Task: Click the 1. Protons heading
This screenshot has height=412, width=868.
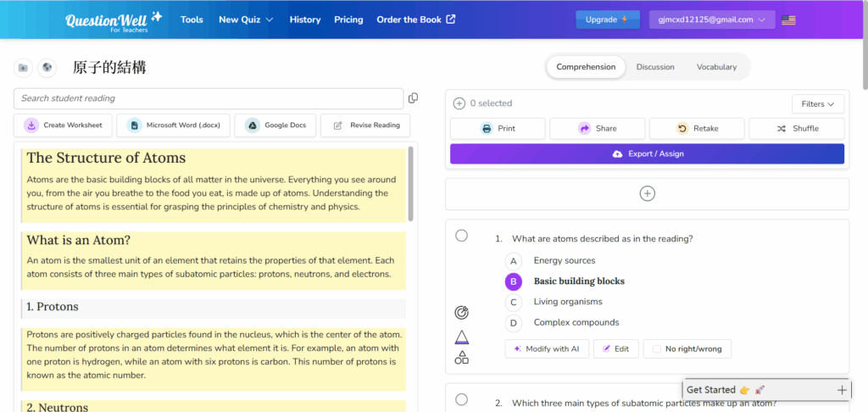Action: tap(52, 306)
